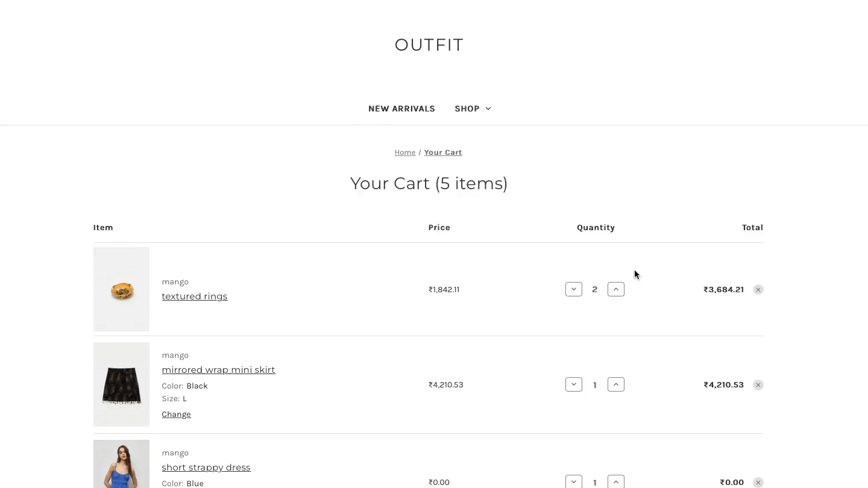This screenshot has height=488, width=868.
Task: Remove short strappy dress from cart
Action: [x=758, y=483]
